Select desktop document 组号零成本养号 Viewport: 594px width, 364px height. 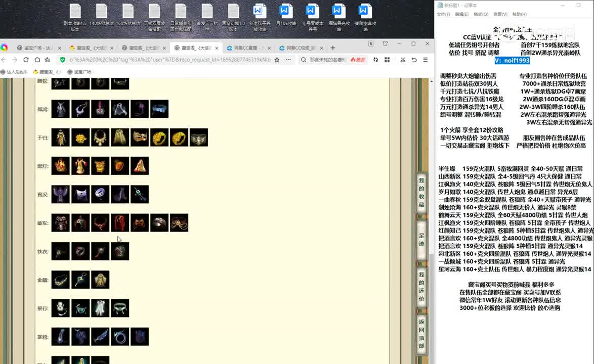pos(313,18)
